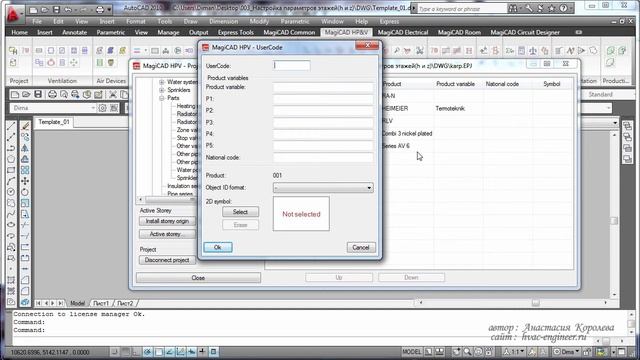Screen dimensions: 640x360
Task: Open the Object ID format dropdown
Action: (x=323, y=188)
